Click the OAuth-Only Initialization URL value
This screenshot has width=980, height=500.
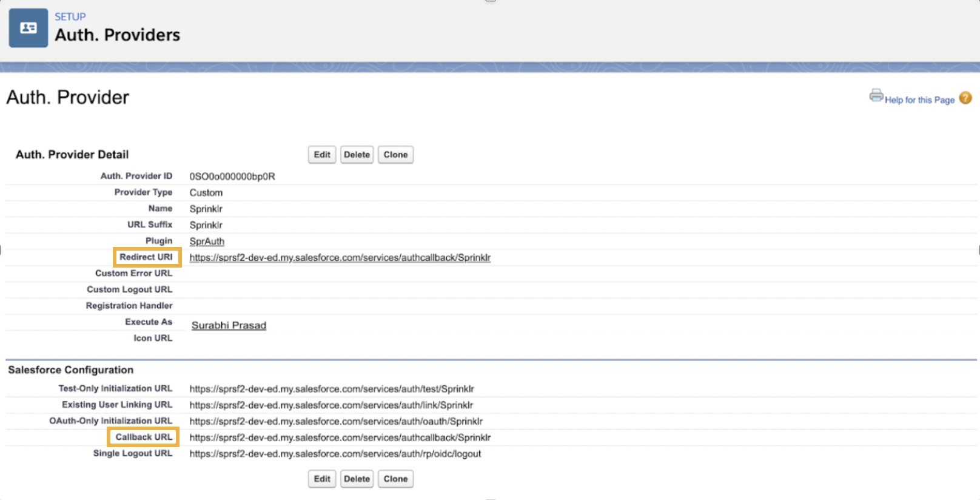click(336, 421)
